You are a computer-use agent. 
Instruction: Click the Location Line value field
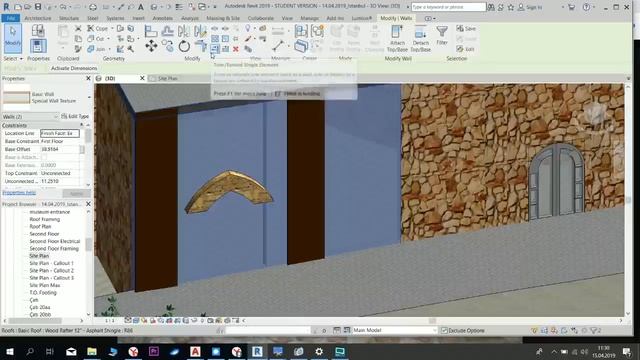(60, 133)
